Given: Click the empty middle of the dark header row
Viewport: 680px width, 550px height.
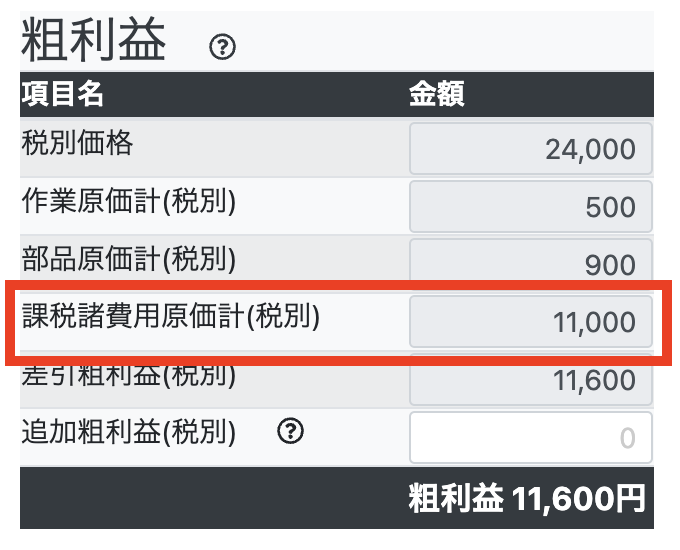Looking at the screenshot, I should [x=260, y=94].
